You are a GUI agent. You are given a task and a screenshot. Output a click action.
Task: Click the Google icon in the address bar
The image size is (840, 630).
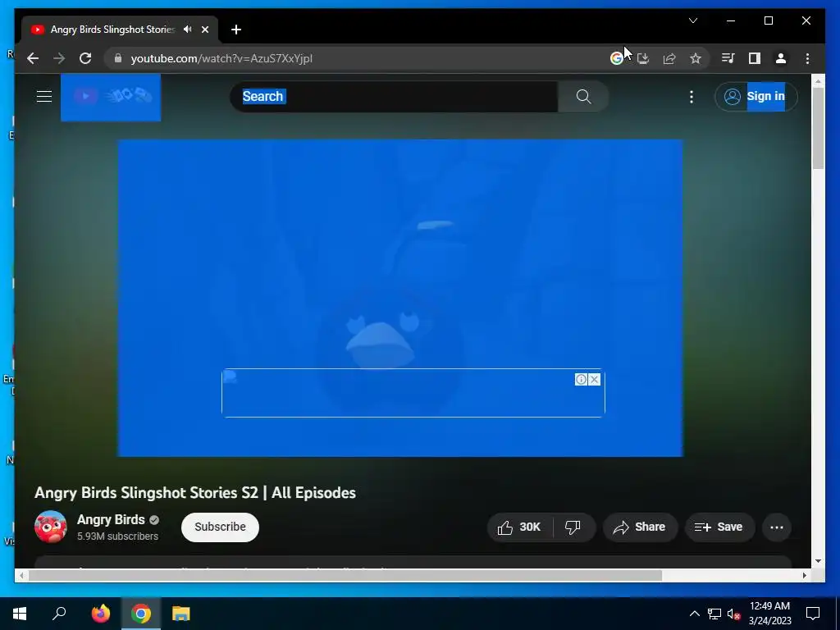click(x=617, y=58)
